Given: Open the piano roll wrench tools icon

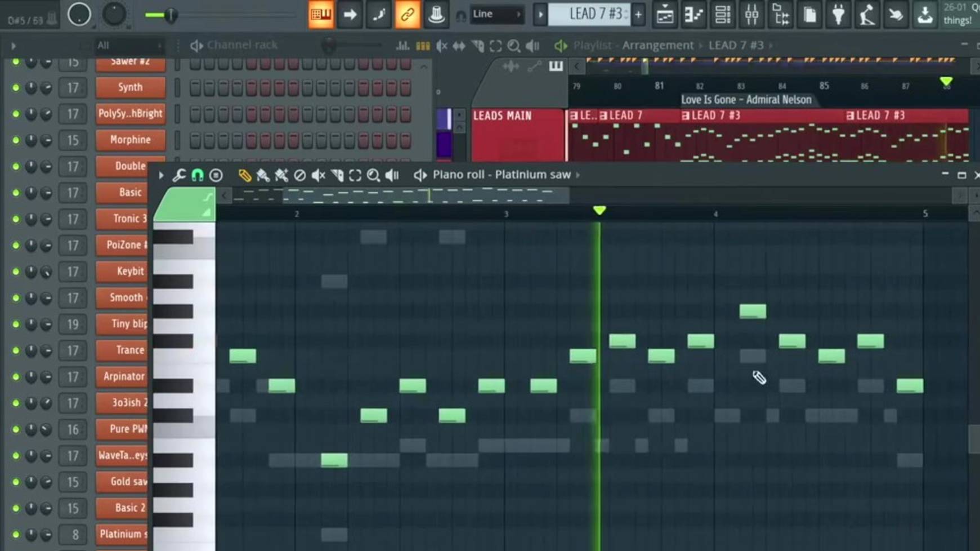Looking at the screenshot, I should pos(179,175).
